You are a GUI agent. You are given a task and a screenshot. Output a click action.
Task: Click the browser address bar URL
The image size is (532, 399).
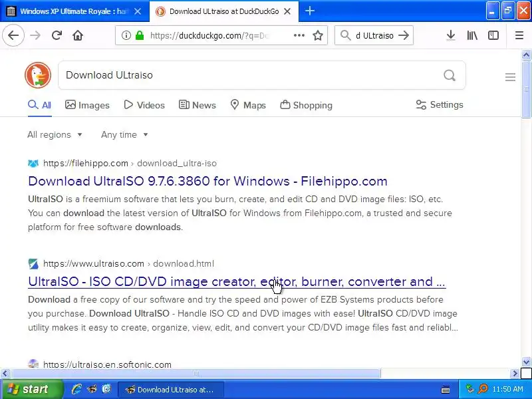(209, 35)
